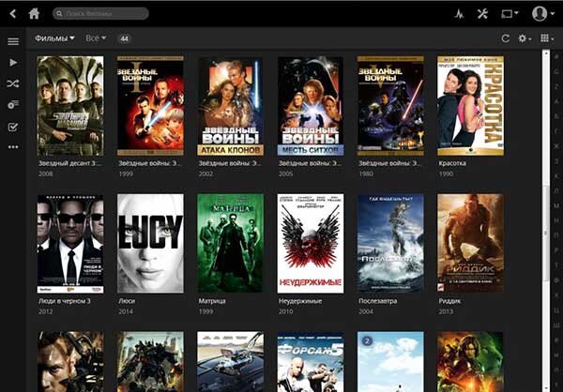Click the Риддик title link

(x=449, y=301)
